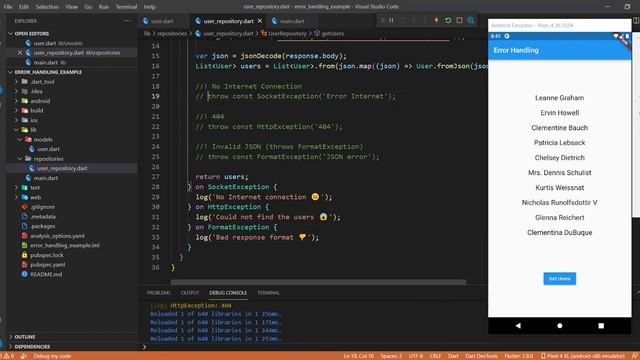Open Dart DevTools from status bar
The height and width of the screenshot is (360, 640).
[481, 356]
